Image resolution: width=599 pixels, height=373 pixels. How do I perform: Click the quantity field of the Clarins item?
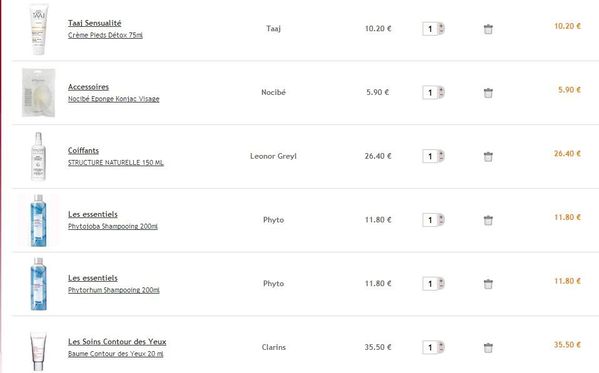coord(430,347)
